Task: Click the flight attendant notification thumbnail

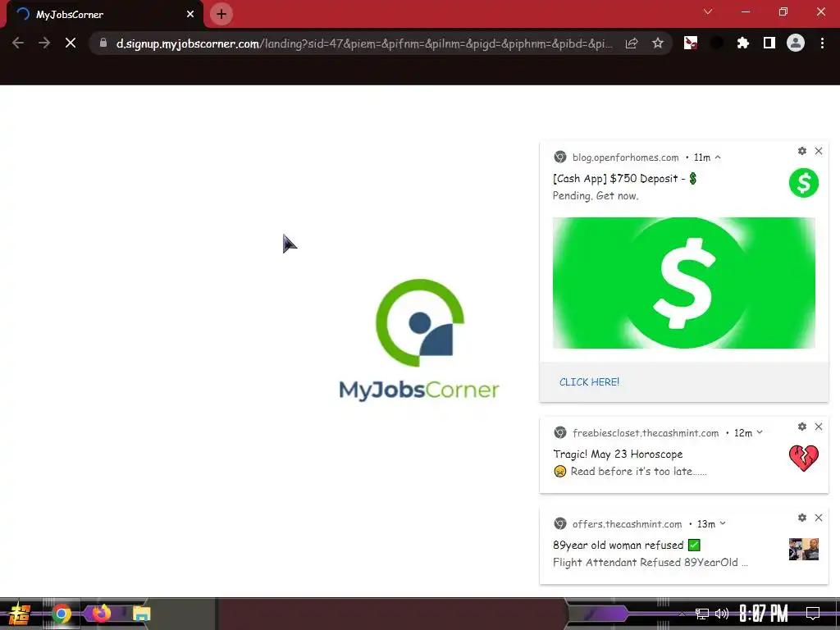Action: (804, 549)
